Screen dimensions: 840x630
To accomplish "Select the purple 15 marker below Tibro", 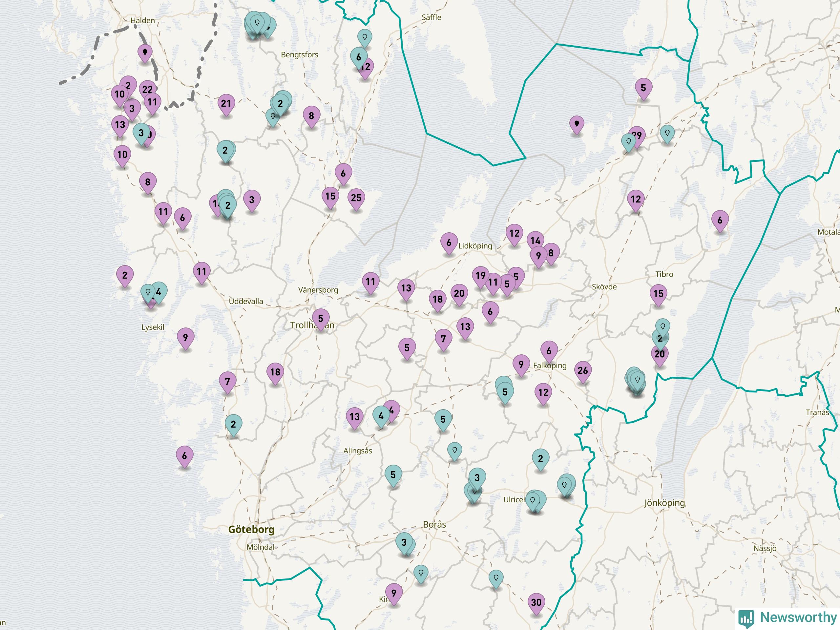I will pos(658,294).
